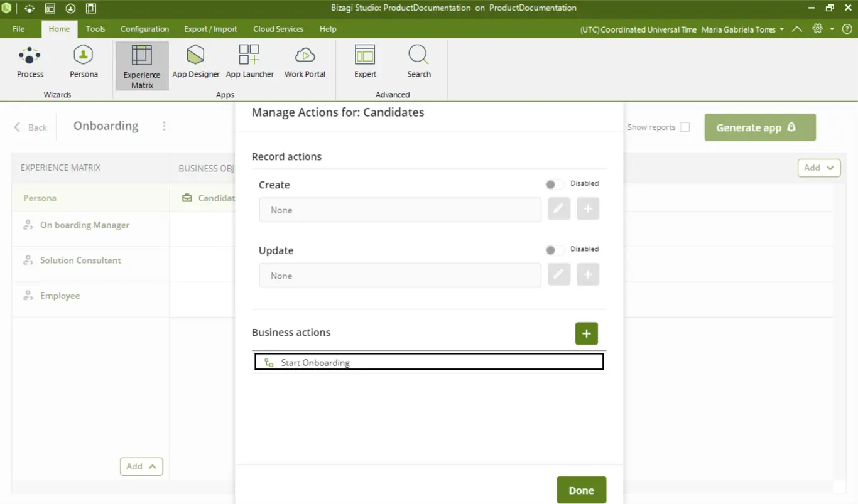Open the three-dot menu next to Onboarding
The width and height of the screenshot is (858, 504).
point(164,126)
